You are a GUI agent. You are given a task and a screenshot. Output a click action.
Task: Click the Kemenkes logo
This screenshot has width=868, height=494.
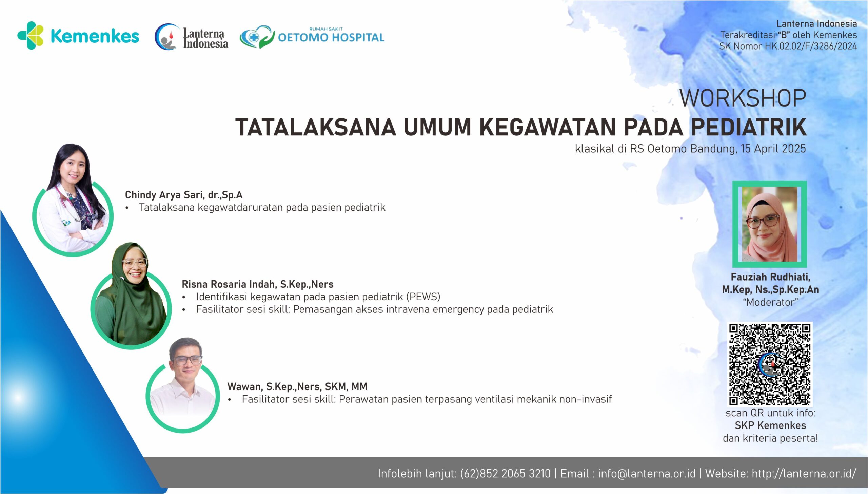[78, 36]
